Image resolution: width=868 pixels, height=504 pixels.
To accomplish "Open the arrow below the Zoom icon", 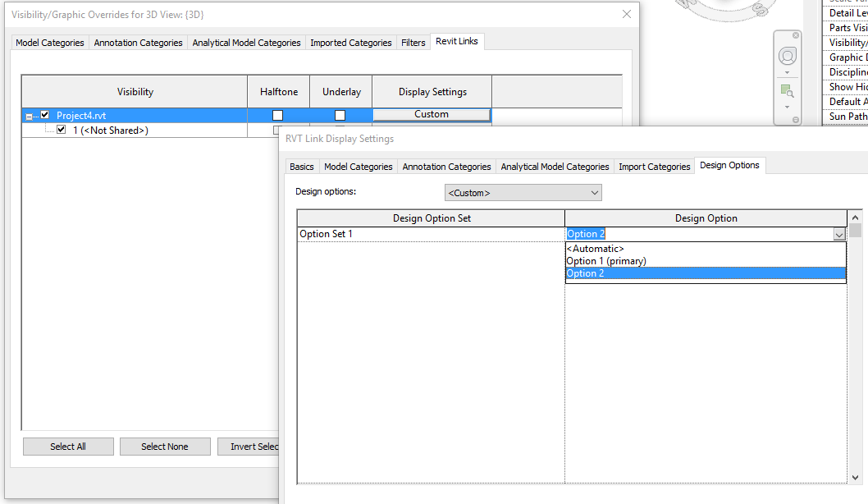I will point(787,108).
